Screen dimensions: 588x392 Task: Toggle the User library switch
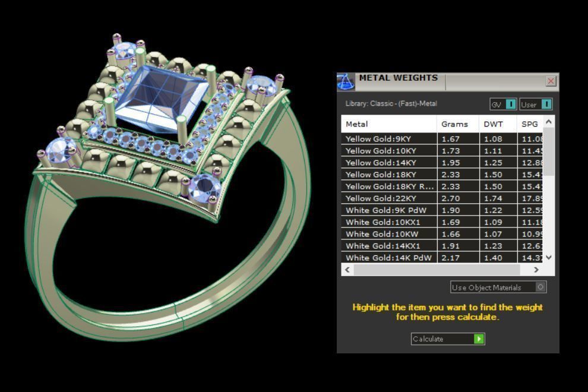(x=536, y=105)
